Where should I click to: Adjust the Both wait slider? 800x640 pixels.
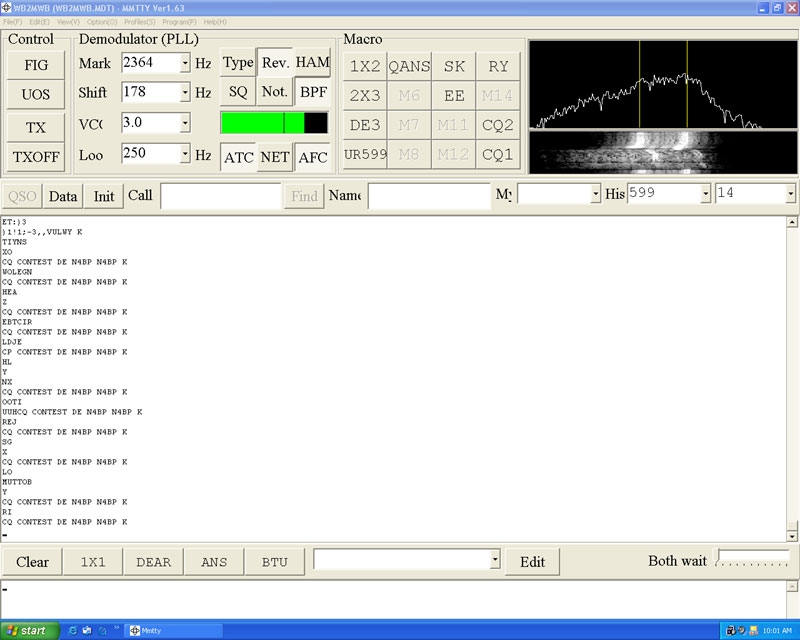click(x=753, y=558)
